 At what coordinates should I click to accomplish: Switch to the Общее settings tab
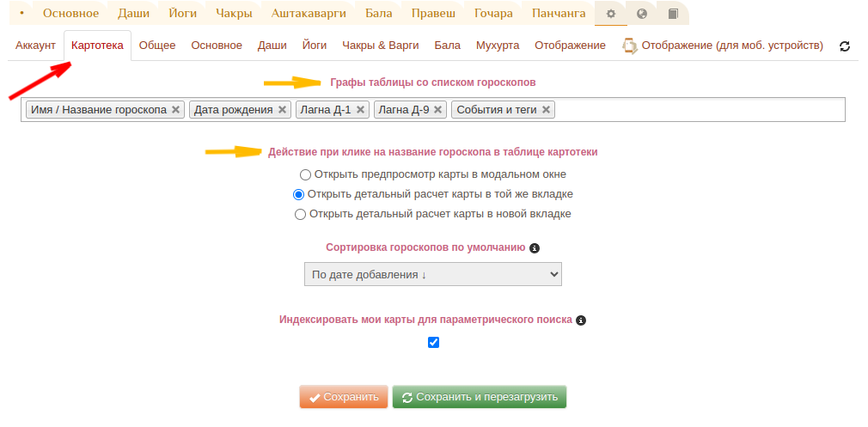tap(157, 46)
